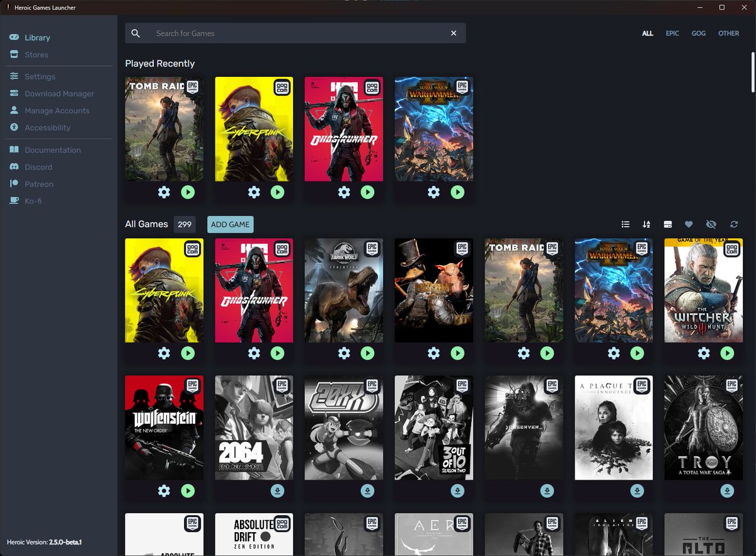The image size is (756, 556).
Task: Click the All Games count 299
Action: (x=185, y=224)
